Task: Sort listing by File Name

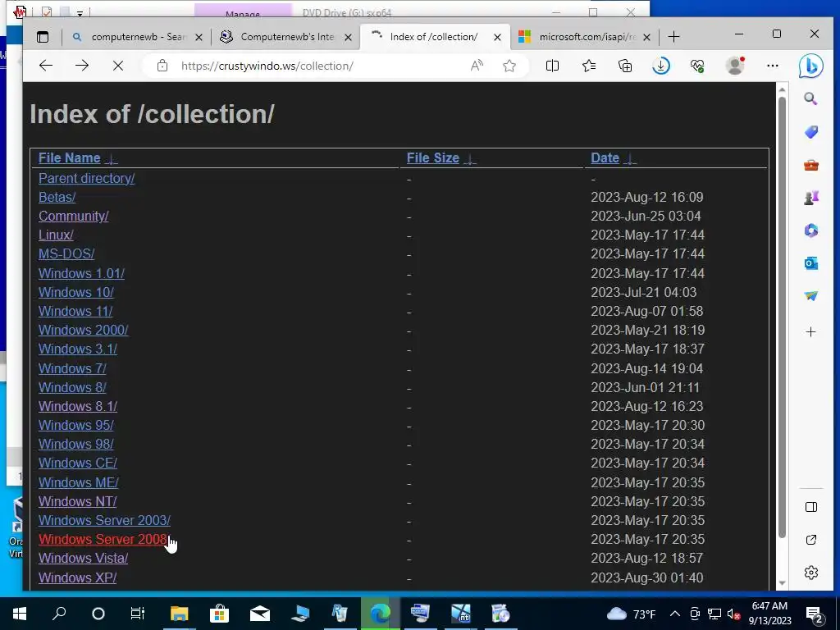Action: (x=69, y=158)
